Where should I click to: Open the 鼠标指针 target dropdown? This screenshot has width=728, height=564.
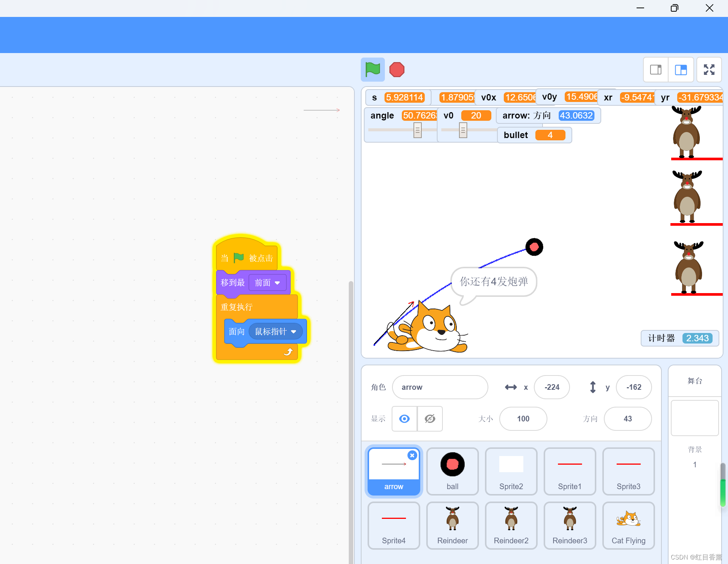pyautogui.click(x=276, y=331)
